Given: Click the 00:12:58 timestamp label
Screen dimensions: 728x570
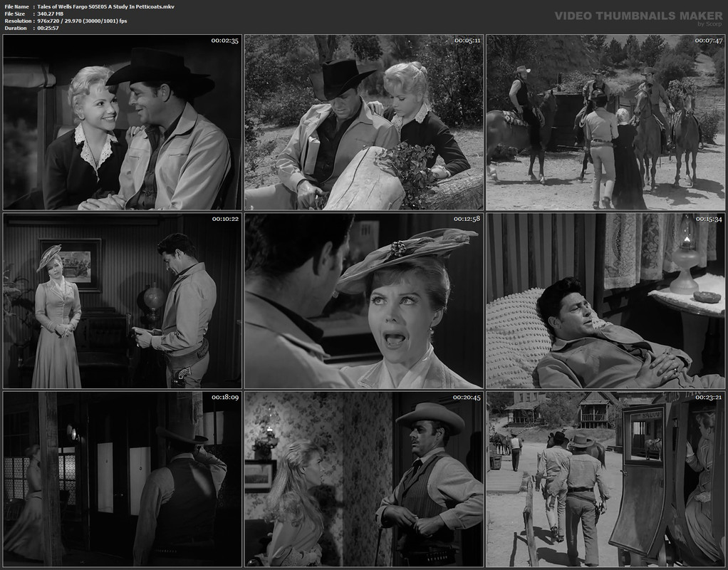Looking at the screenshot, I should [x=467, y=219].
